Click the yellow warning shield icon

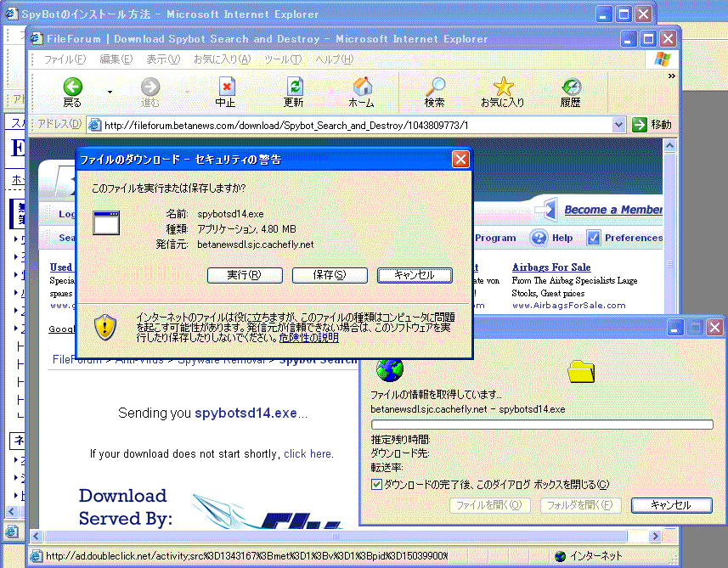[105, 327]
